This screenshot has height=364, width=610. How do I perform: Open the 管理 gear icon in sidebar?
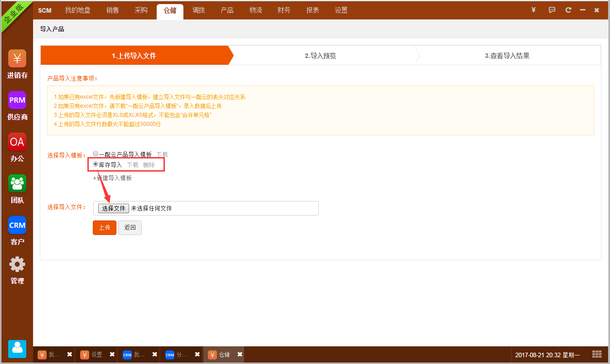point(17,264)
